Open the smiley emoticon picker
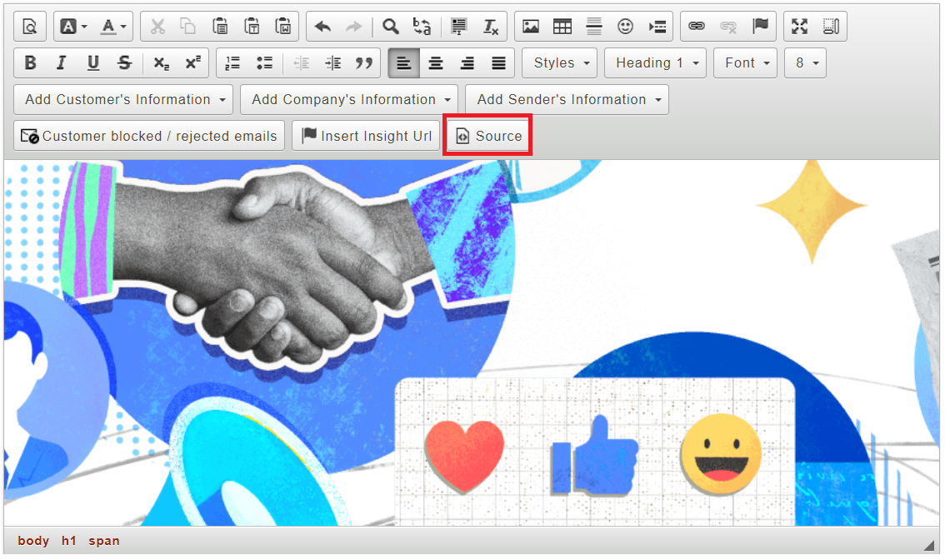 [625, 27]
